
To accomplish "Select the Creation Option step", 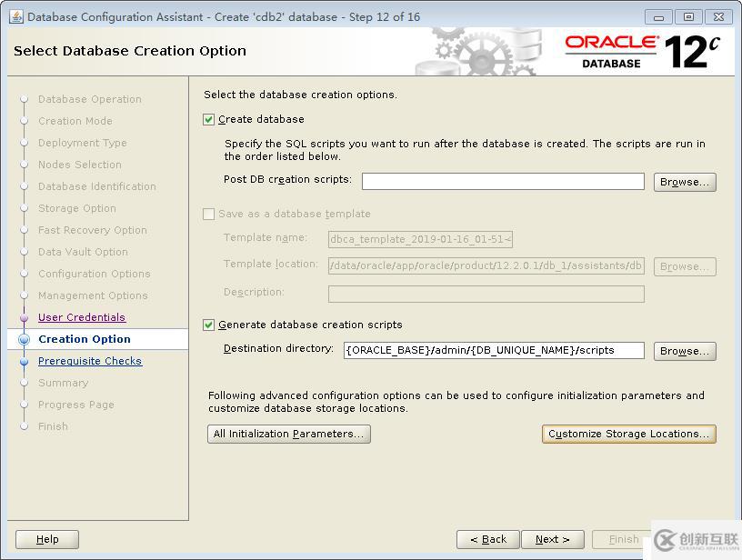I will click(85, 339).
